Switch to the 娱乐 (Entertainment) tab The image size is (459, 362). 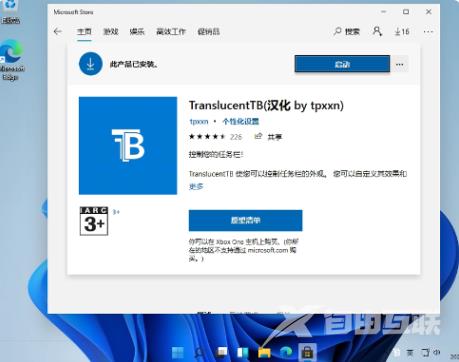pos(137,32)
